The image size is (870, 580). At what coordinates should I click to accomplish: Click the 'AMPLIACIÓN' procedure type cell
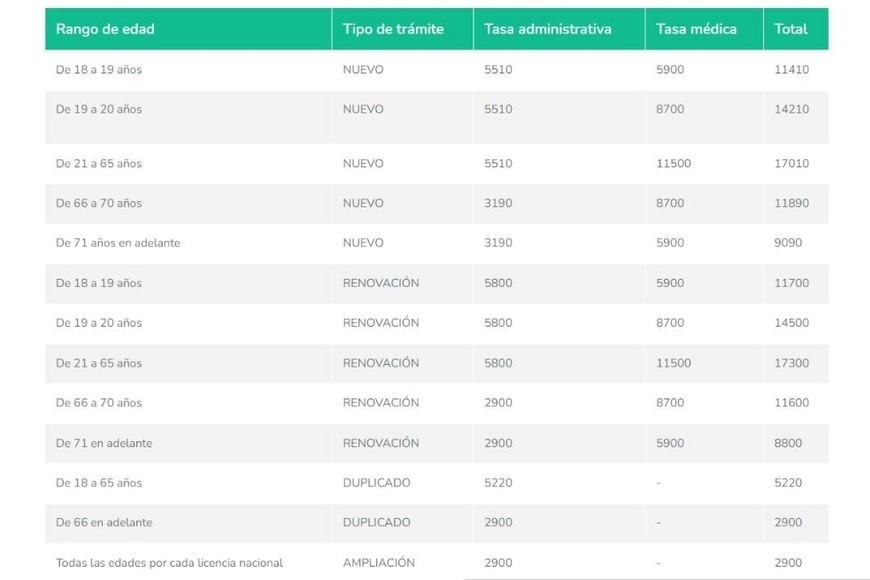pos(378,563)
